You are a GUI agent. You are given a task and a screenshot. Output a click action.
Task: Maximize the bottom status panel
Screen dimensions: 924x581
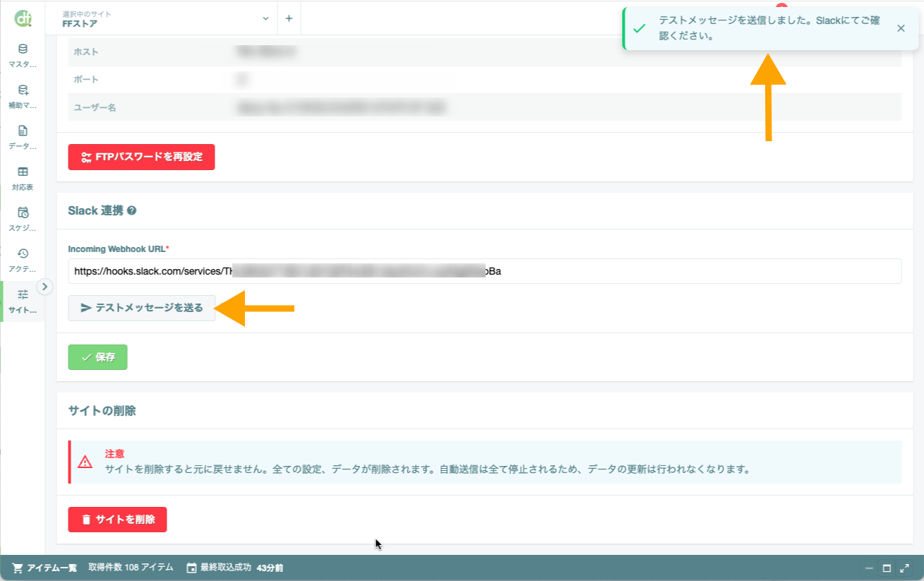887,568
